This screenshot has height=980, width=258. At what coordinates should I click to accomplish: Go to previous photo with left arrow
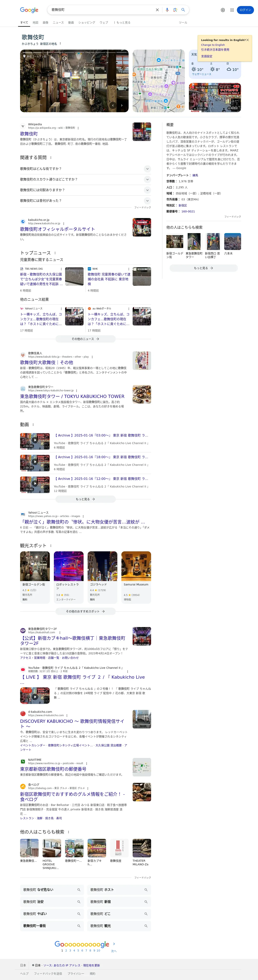pyautogui.click(x=113, y=105)
